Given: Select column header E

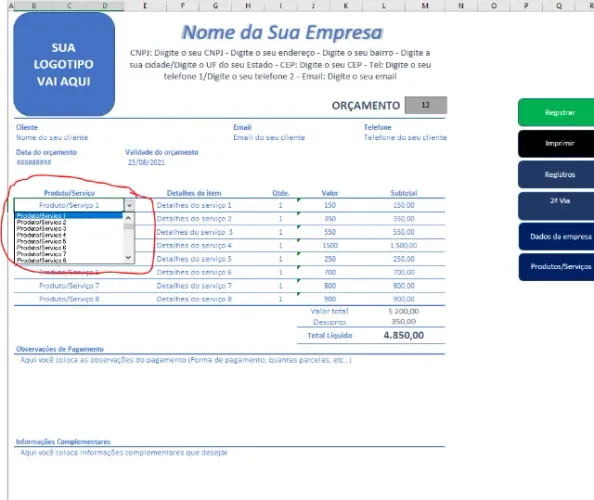Looking at the screenshot, I should click(145, 6).
